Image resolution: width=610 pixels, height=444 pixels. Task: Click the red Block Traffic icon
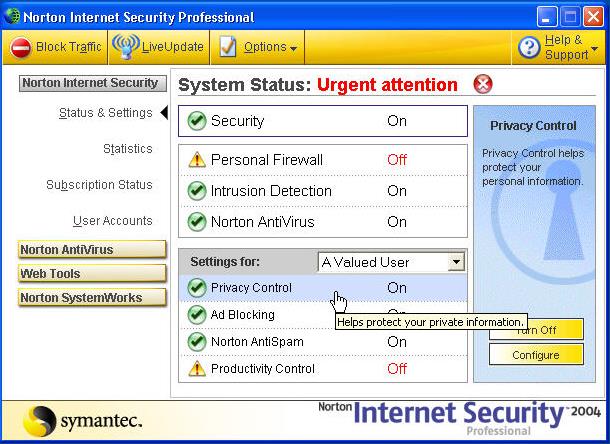pos(20,48)
